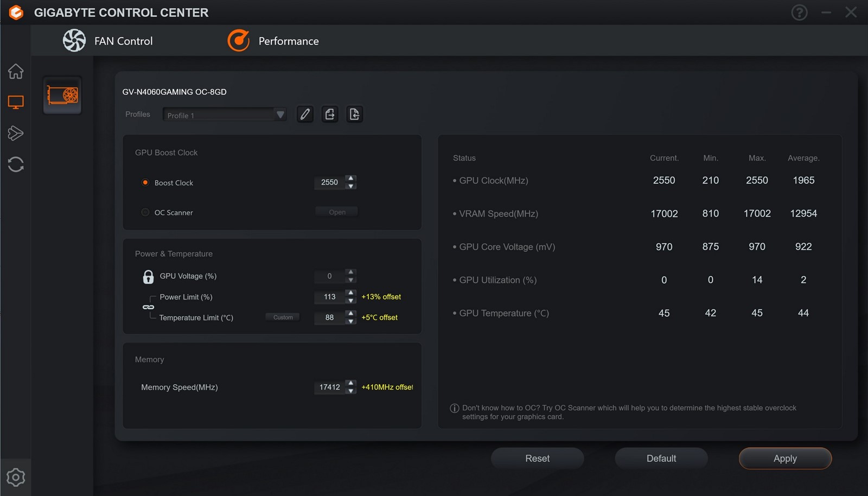Toggle the power-temperature link icon
This screenshot has height=496, width=868.
tap(148, 307)
